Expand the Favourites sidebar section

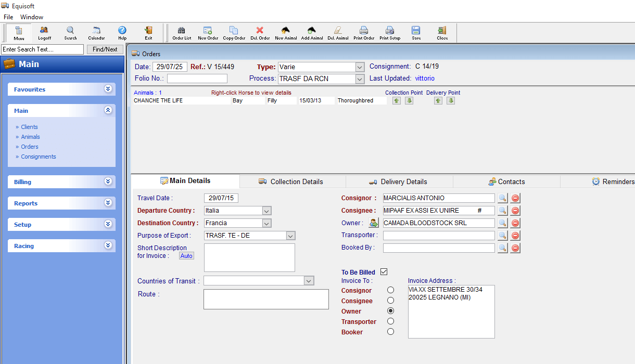[x=108, y=89]
